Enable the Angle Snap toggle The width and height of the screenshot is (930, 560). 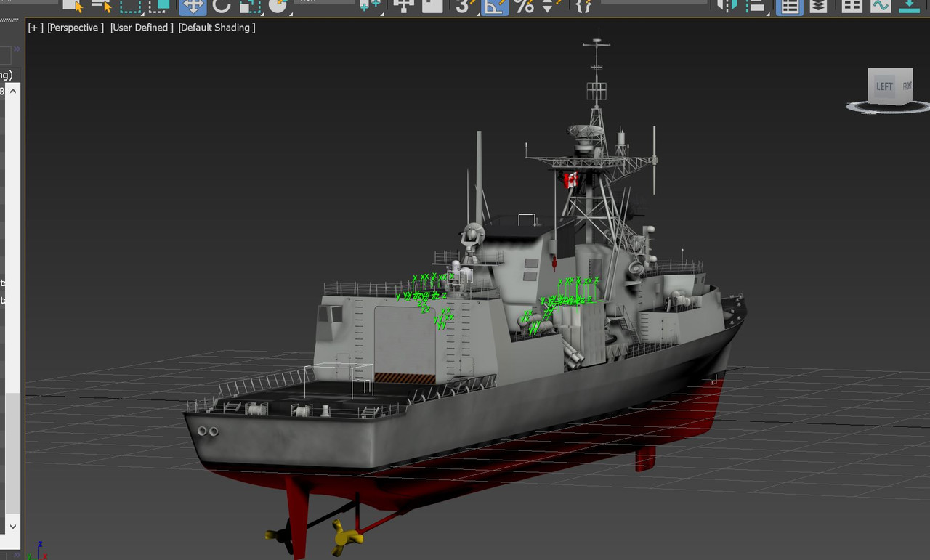pyautogui.click(x=495, y=6)
